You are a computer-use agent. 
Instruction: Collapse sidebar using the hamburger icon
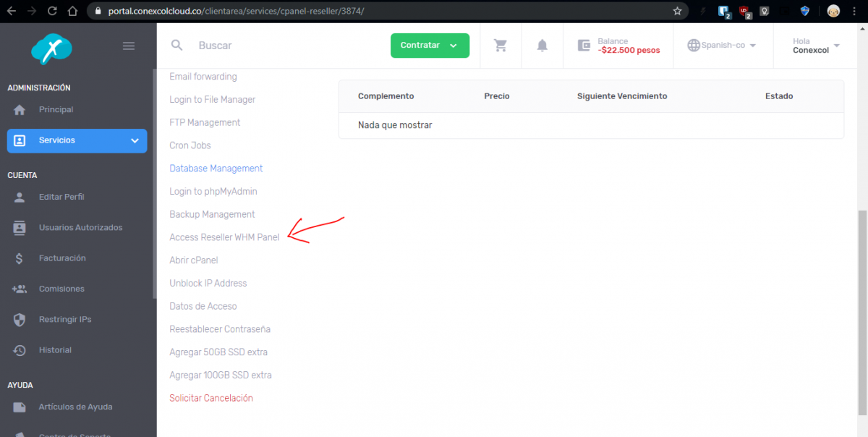pyautogui.click(x=129, y=45)
